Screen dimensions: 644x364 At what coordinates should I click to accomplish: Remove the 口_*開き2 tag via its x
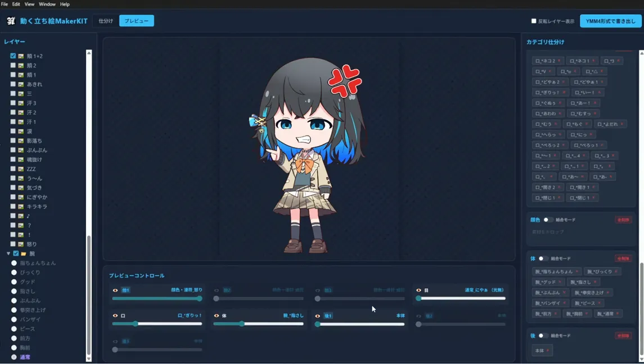[559, 187]
